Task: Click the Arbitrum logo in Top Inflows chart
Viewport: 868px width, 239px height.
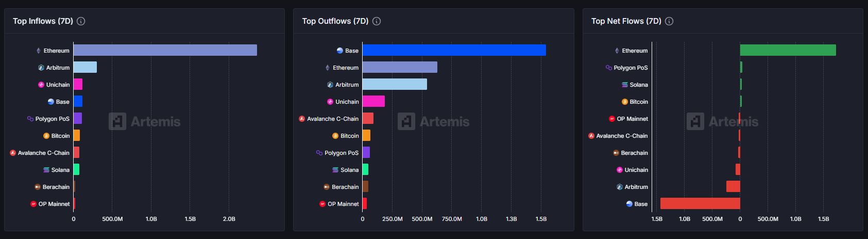Action: (41, 68)
